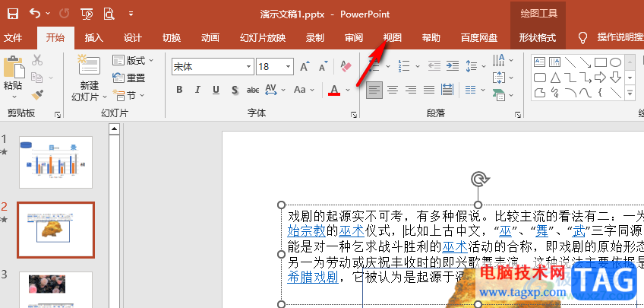Viewport: 644px width, 308px height.
Task: Clear all formatting with the eraser icon
Action: pyautogui.click(x=346, y=67)
